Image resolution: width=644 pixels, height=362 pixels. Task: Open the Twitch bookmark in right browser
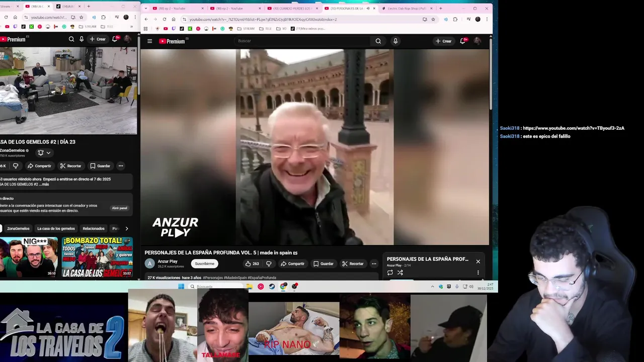[174, 29]
